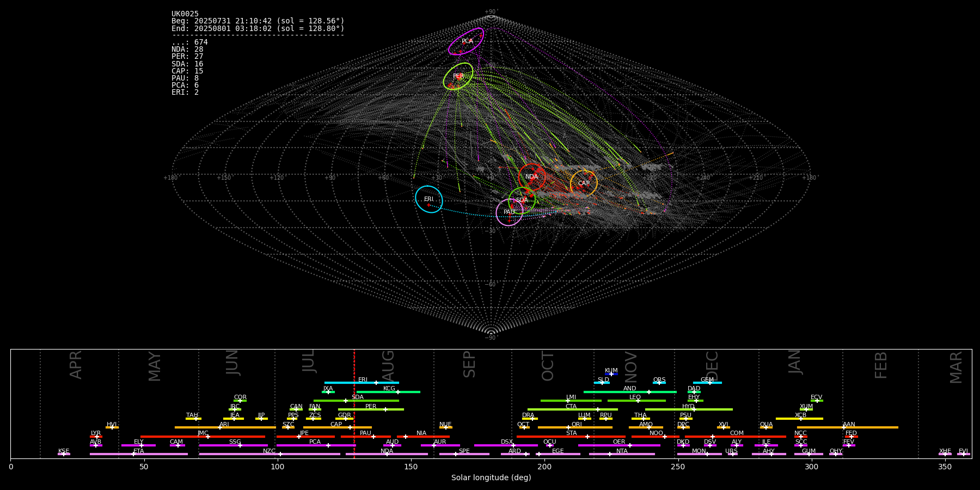Click the UK0025 station ID text
The image size is (980, 490).
[185, 14]
